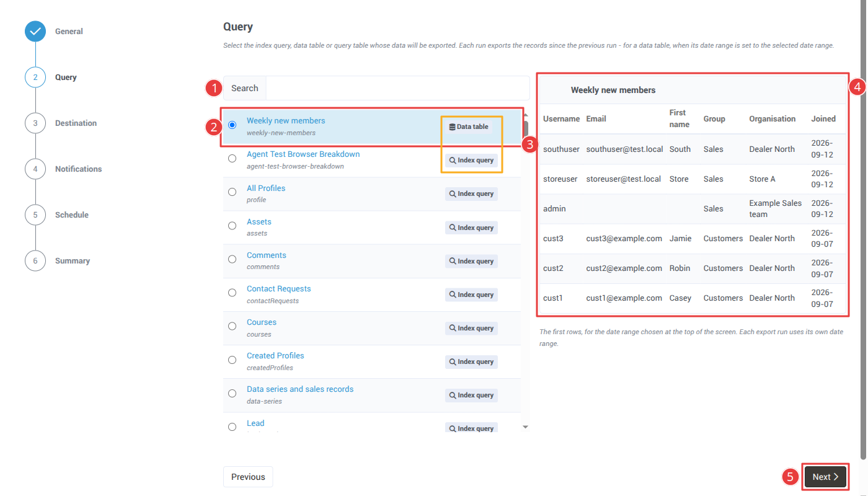Jump to the Schedule wizard step

point(72,215)
